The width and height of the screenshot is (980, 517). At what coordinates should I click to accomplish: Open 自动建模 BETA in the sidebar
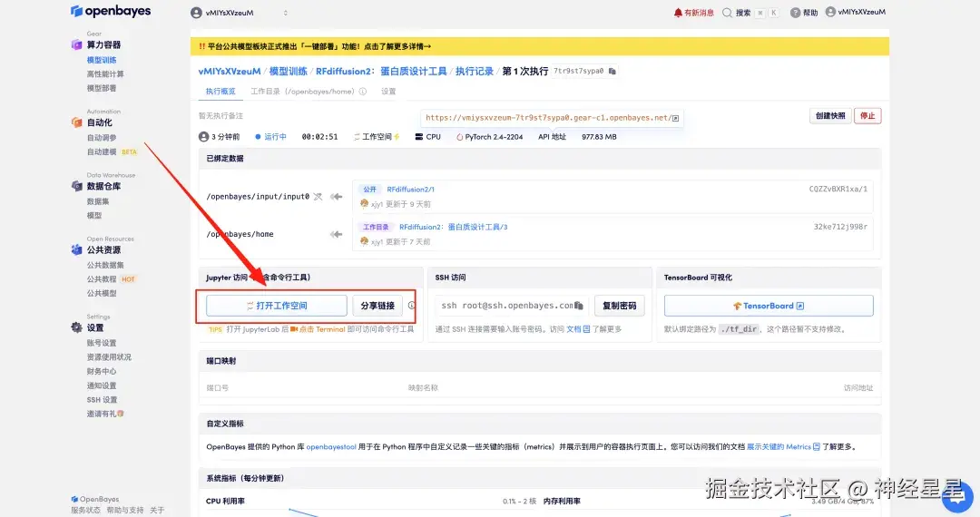[112, 151]
